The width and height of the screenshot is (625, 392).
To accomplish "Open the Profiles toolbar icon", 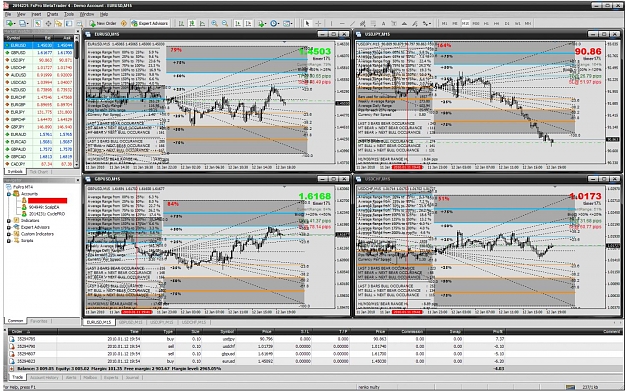I will tap(23, 24).
